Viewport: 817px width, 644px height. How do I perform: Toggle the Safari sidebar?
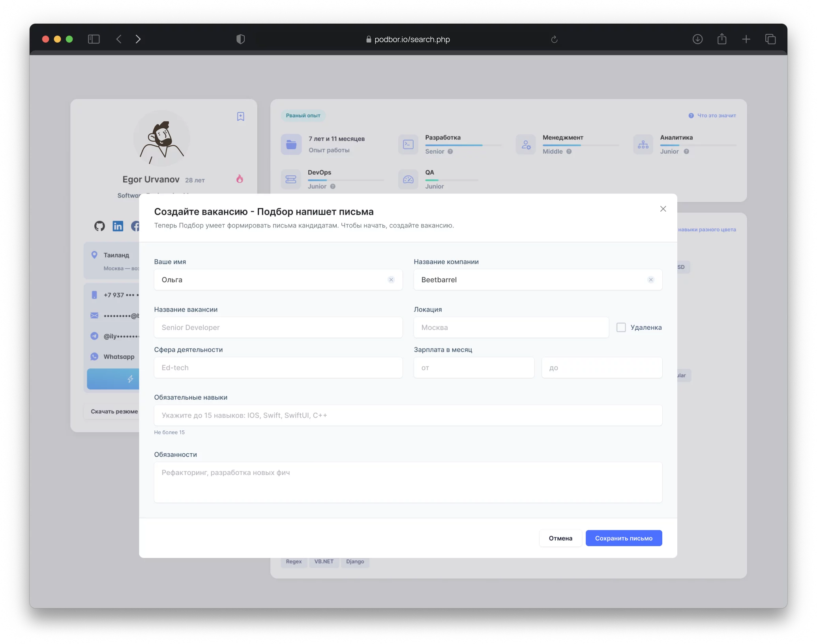[x=94, y=39]
